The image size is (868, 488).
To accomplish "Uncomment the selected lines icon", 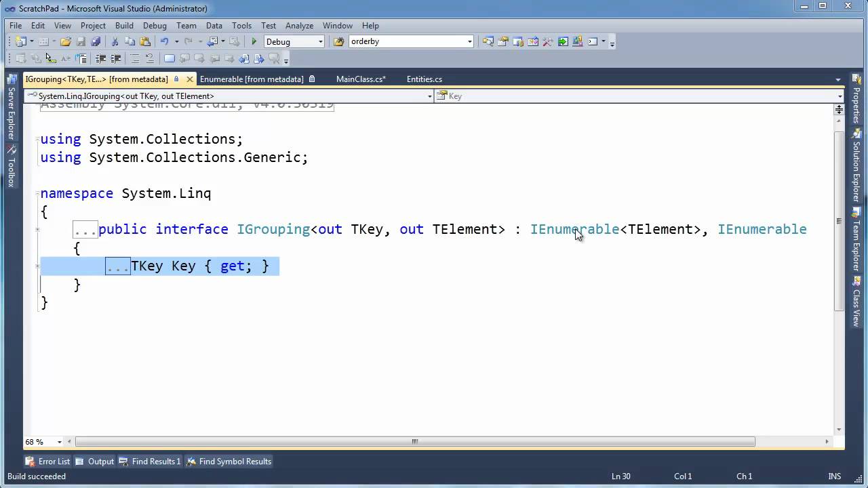I will (x=150, y=59).
